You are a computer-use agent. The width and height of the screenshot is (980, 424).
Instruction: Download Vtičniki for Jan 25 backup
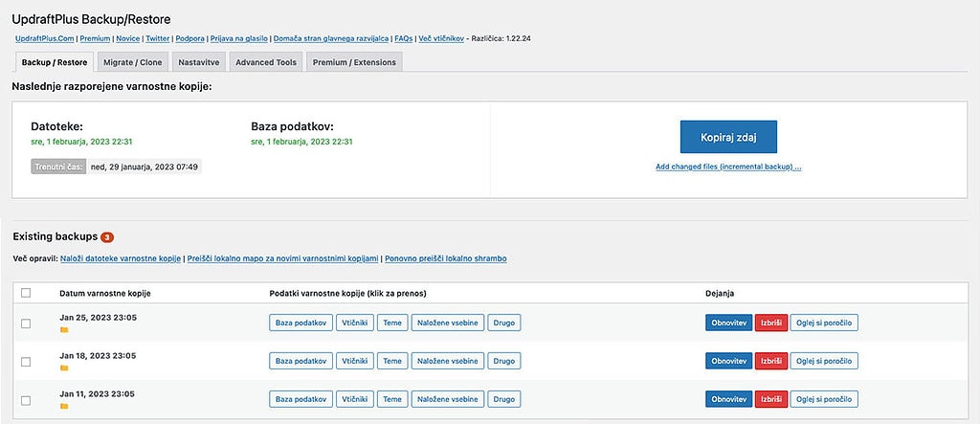coord(355,323)
